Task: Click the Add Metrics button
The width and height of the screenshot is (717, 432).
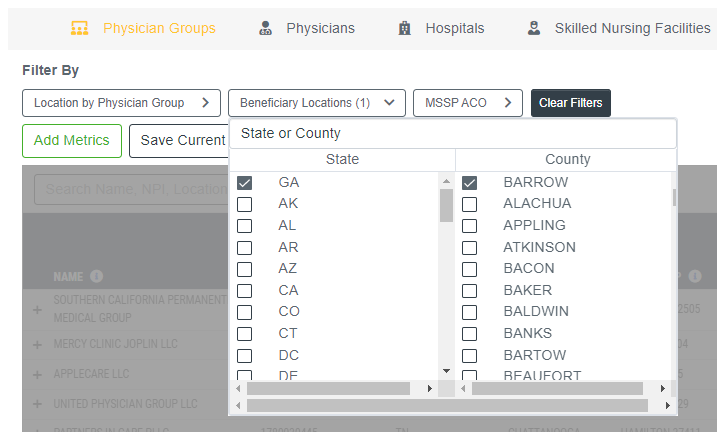Action: 72,141
